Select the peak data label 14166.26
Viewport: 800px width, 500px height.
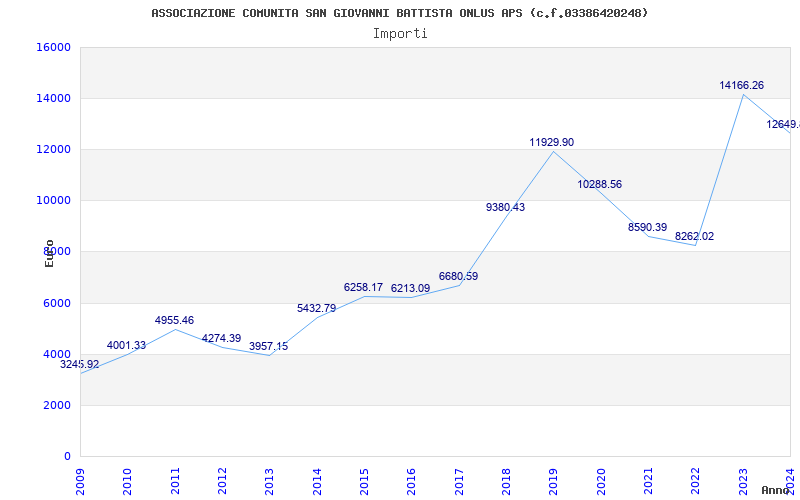(742, 86)
